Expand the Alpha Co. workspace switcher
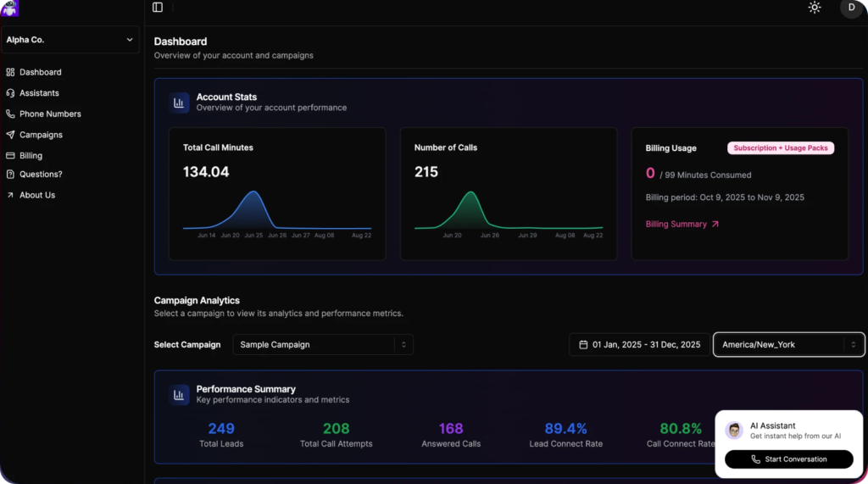 [x=70, y=40]
